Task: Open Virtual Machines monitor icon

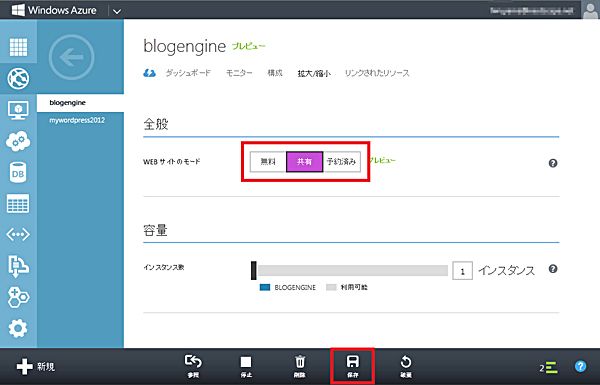Action: (x=18, y=110)
